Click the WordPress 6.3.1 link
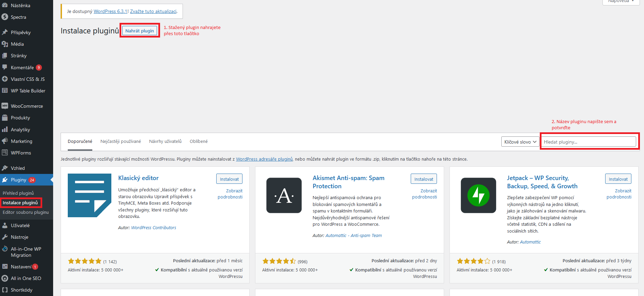The width and height of the screenshot is (644, 296). (x=110, y=11)
